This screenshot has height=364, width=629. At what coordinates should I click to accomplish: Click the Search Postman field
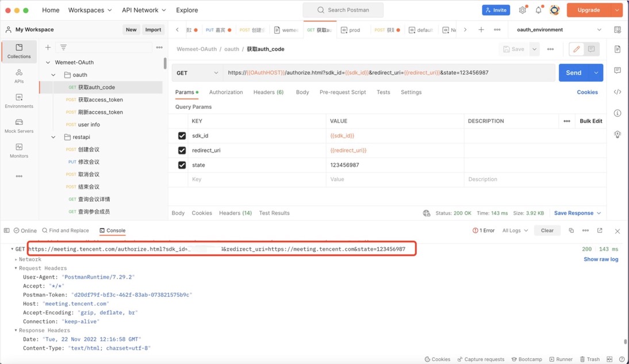pyautogui.click(x=343, y=10)
